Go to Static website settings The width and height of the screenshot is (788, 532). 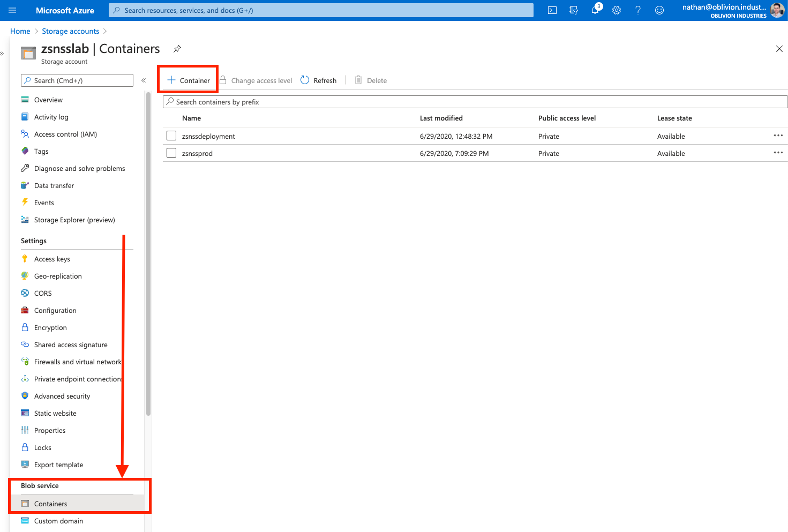click(55, 414)
